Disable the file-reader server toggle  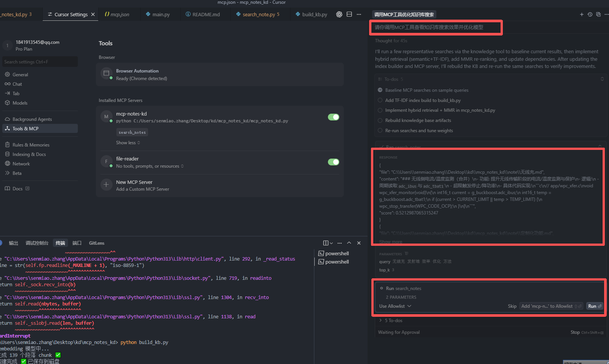point(334,162)
